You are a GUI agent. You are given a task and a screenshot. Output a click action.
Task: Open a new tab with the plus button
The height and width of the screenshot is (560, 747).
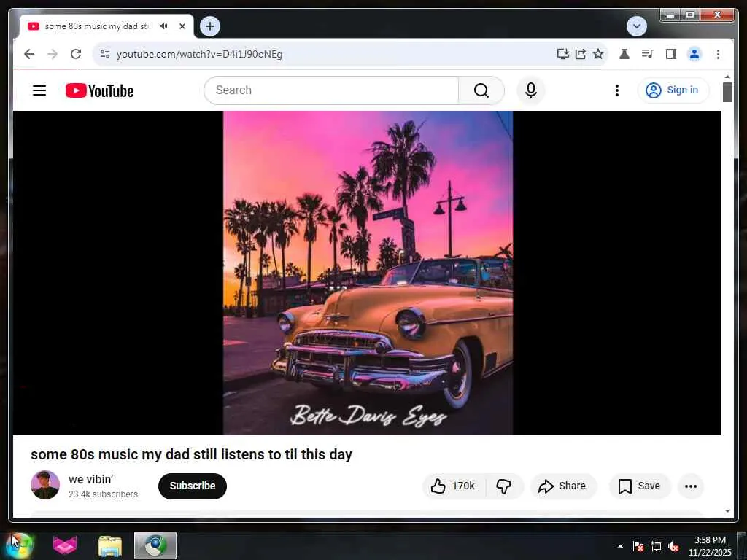click(210, 26)
